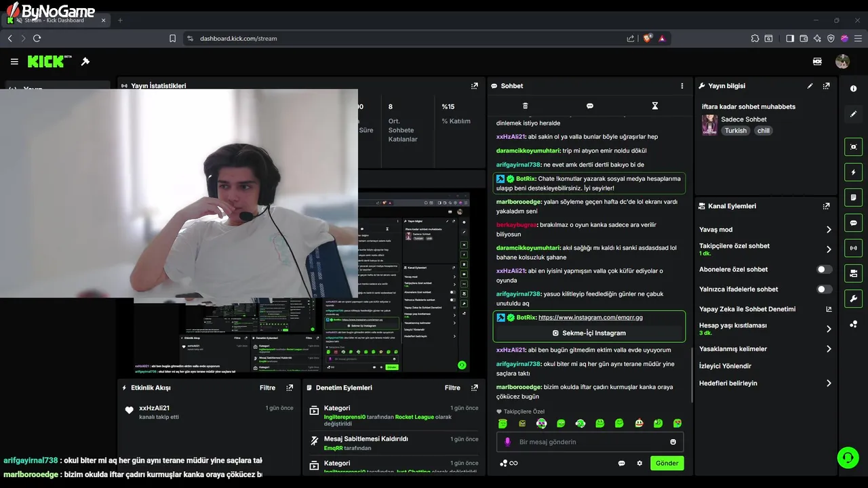
Task: Click the speech bubble icon in right sidebar
Action: pos(853,222)
